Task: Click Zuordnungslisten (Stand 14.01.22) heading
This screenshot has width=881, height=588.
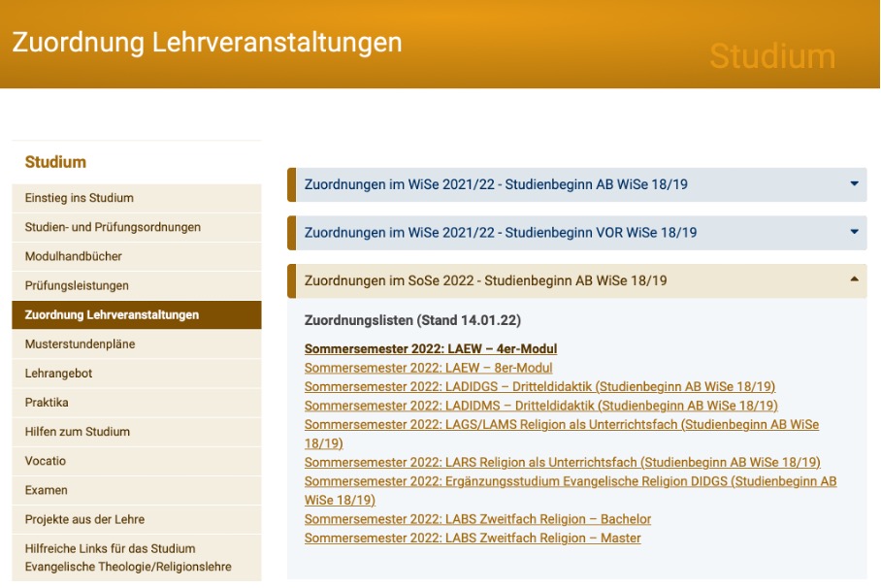Action: (x=412, y=320)
